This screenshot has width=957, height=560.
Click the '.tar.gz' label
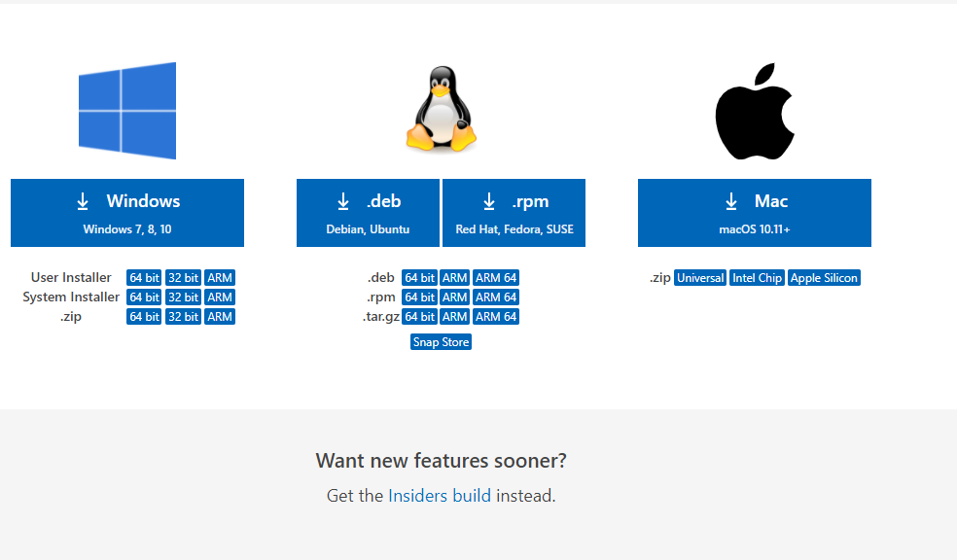381,317
